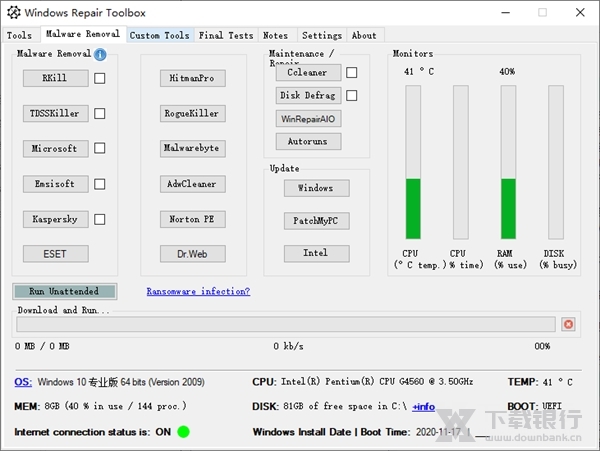Click Run Unattended
The height and width of the screenshot is (451, 600).
coord(64,291)
